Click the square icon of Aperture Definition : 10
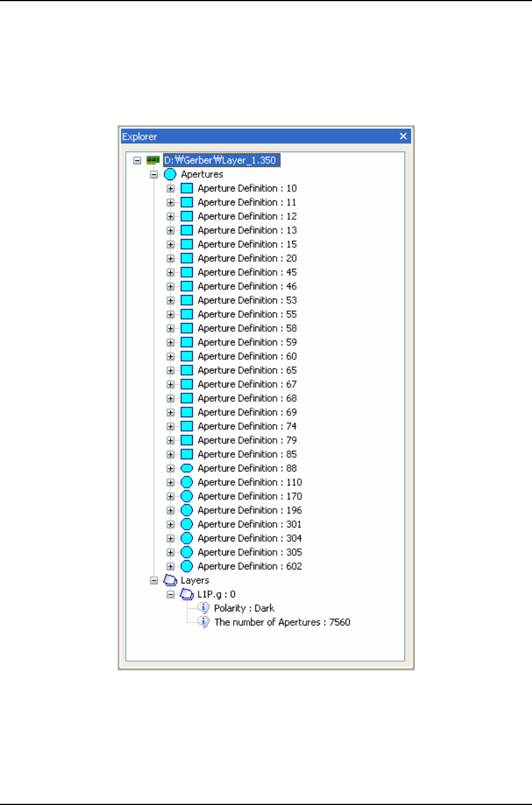 pos(186,188)
